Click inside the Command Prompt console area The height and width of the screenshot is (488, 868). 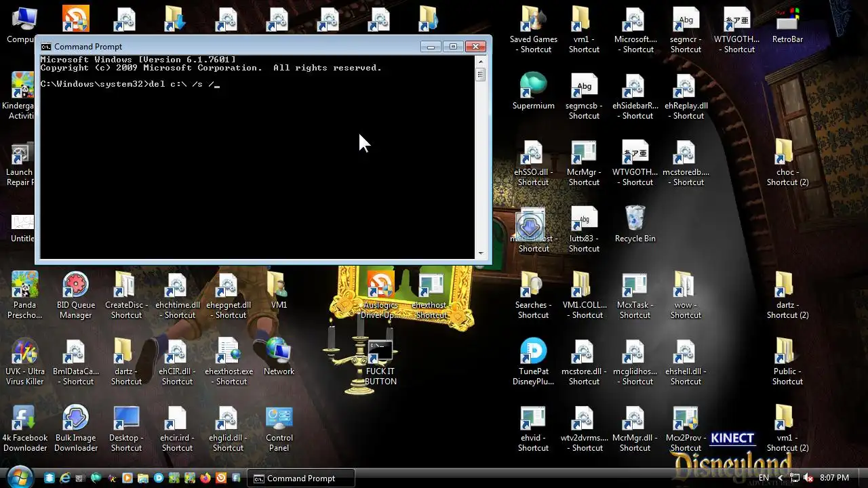tap(258, 157)
